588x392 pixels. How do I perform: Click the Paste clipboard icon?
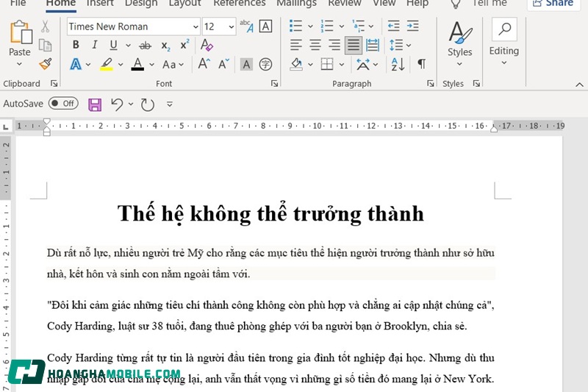click(x=21, y=33)
